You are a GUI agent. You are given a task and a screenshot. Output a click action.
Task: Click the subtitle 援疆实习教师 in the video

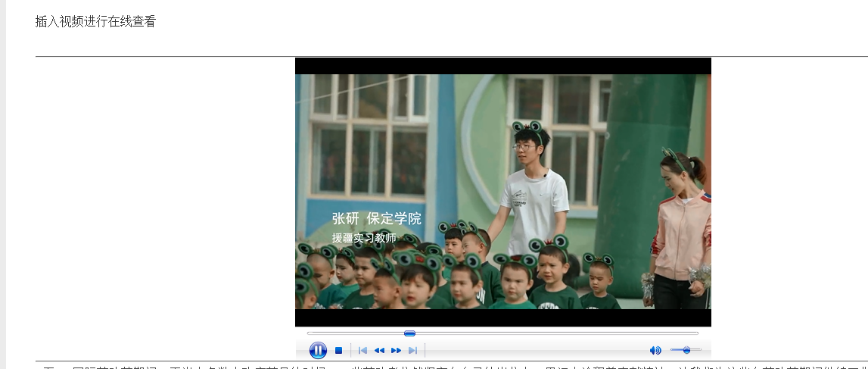(364, 238)
